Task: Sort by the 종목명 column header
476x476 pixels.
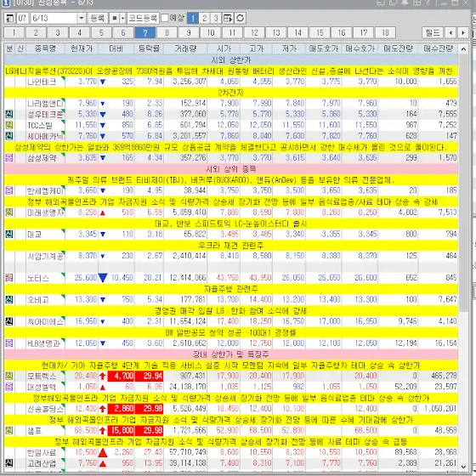Action: tap(46, 48)
